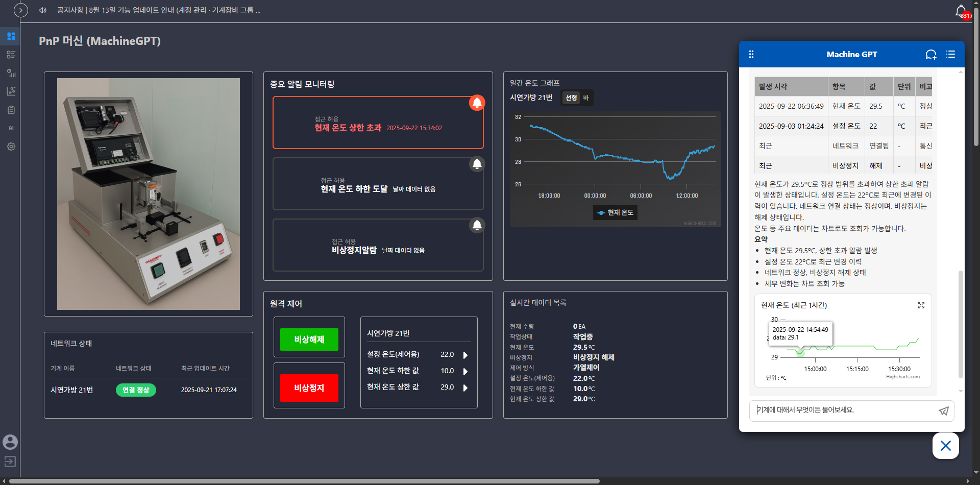Start a new chat in Machine GPT
This screenshot has height=485, width=980.
[x=931, y=55]
